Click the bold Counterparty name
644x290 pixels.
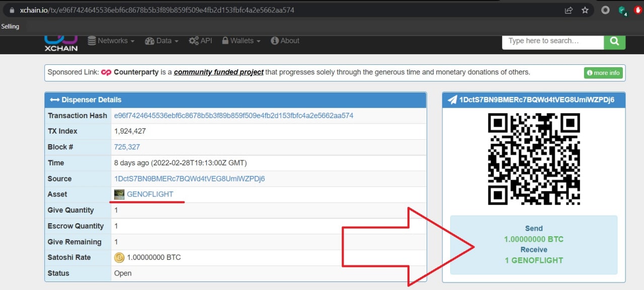point(136,72)
